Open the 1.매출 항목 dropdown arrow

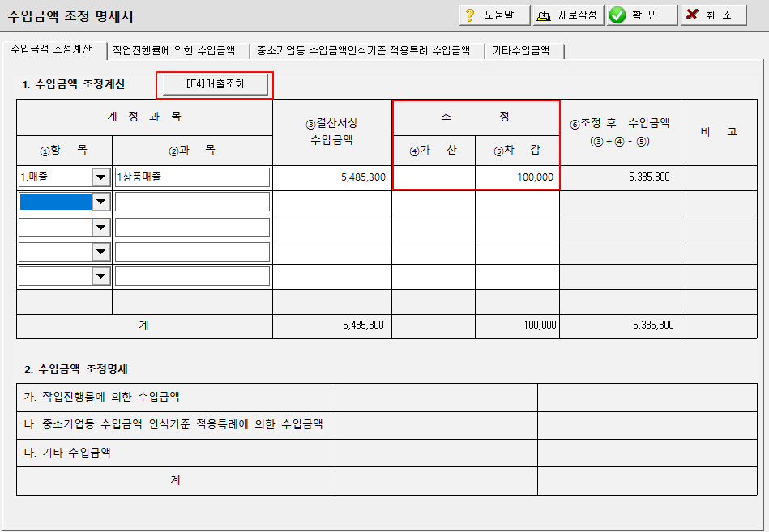click(x=100, y=177)
